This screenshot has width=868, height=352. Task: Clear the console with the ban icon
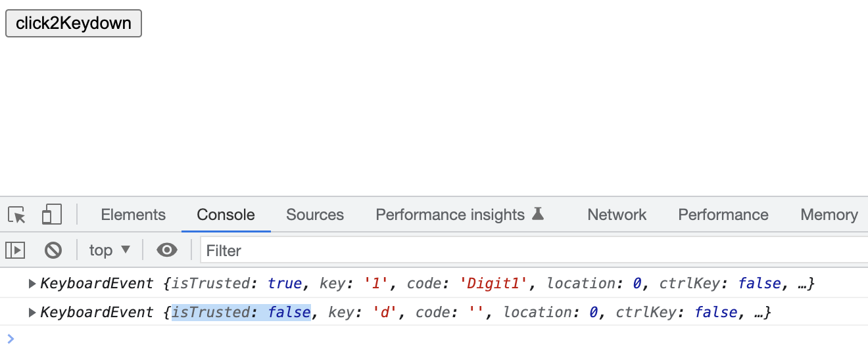click(53, 250)
